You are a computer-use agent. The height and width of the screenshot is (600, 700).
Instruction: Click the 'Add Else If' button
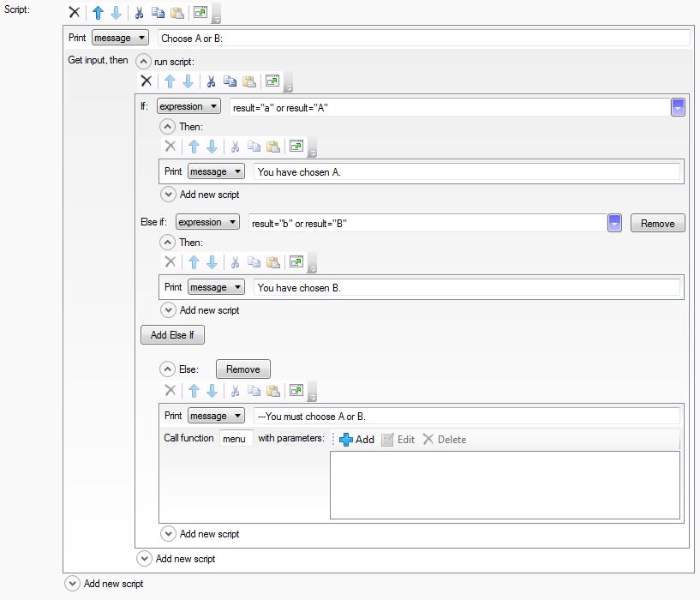point(172,335)
